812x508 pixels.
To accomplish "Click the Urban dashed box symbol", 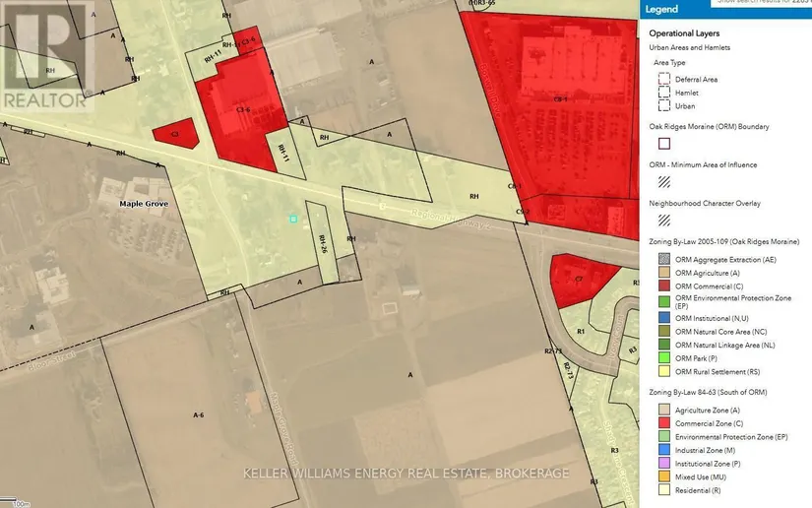I will click(664, 105).
